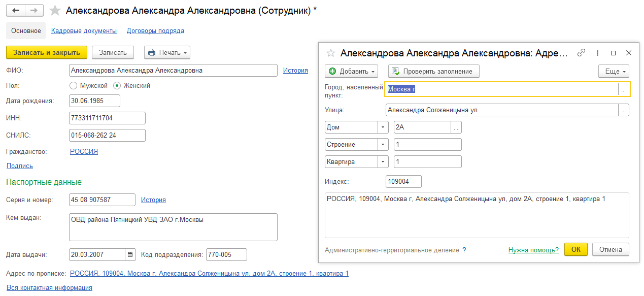Expand the Квартира type dropdown
The image size is (644, 296).
click(x=383, y=162)
